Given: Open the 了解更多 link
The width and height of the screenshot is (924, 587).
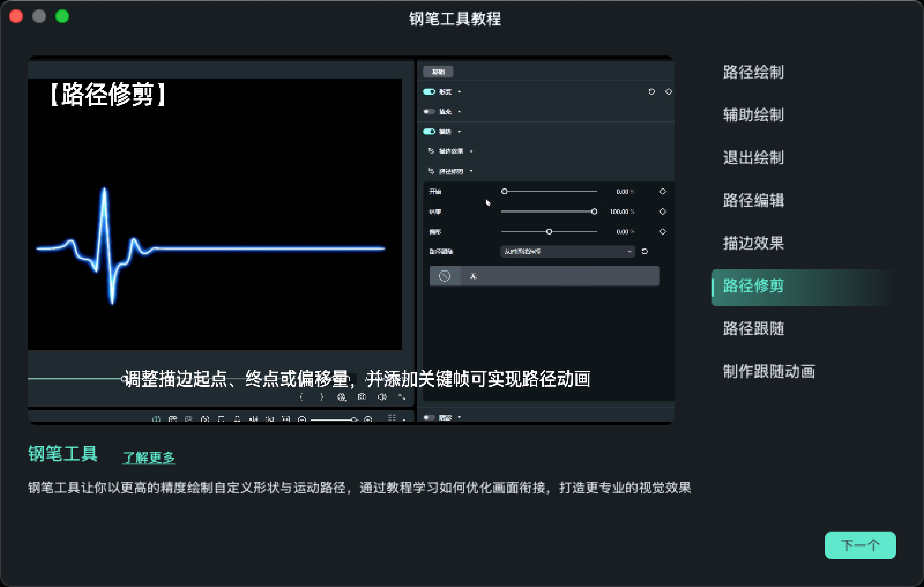Looking at the screenshot, I should click(x=149, y=458).
